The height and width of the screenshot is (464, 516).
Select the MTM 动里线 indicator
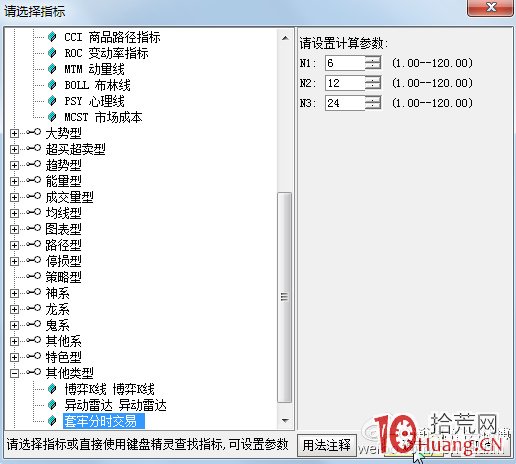(94, 69)
